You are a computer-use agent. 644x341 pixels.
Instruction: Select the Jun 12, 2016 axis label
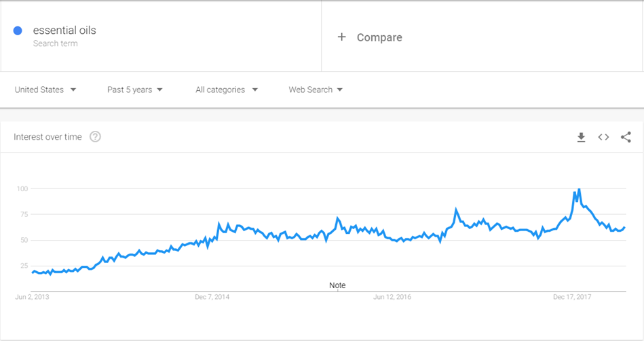(392, 296)
